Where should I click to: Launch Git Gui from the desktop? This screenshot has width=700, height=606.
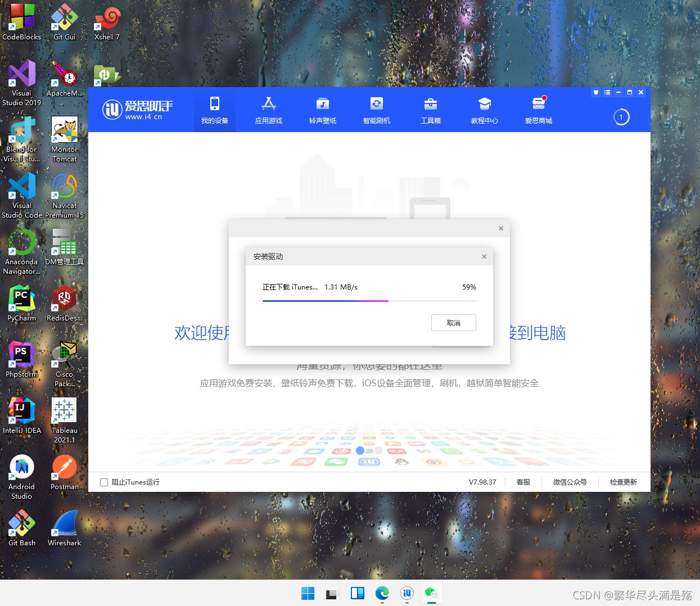(65, 22)
